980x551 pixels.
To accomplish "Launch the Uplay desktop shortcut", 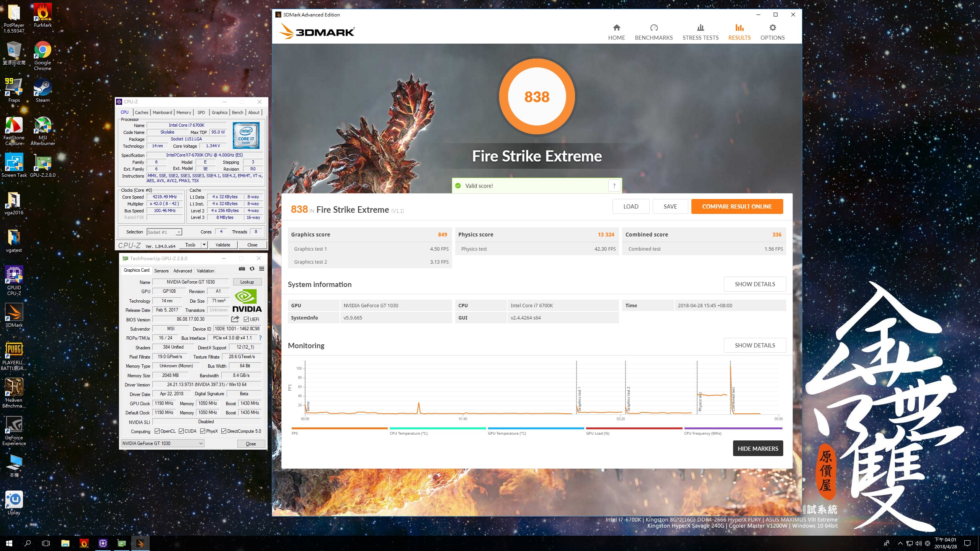I will coord(14,503).
